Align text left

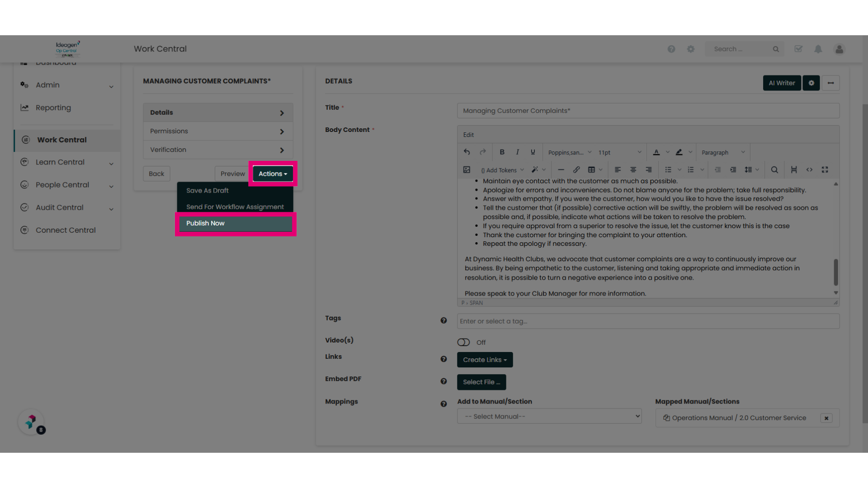point(618,169)
